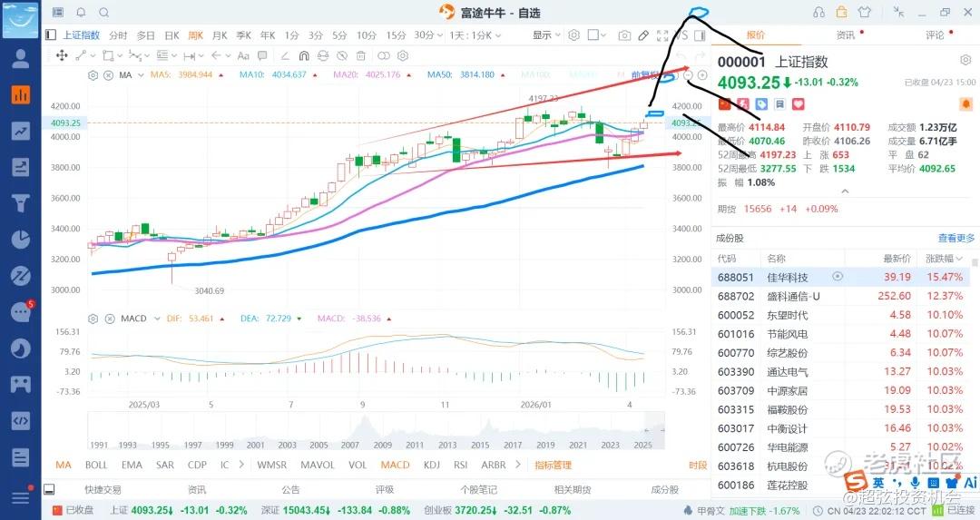Open the code editor sidebar icon
The image size is (980, 520).
(21, 420)
